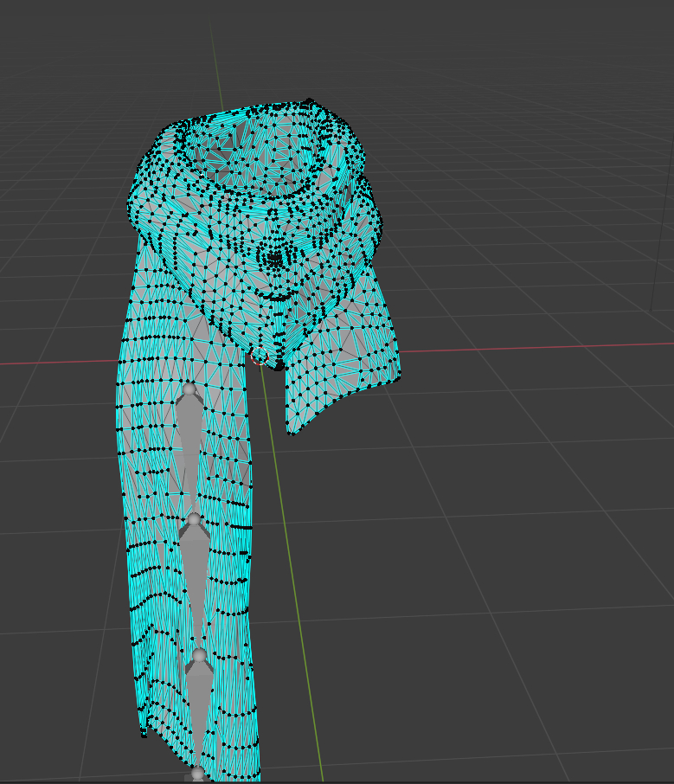This screenshot has width=674, height=784.
Task: Click the dense vertex cluster at the scarf knot
Action: (x=275, y=257)
